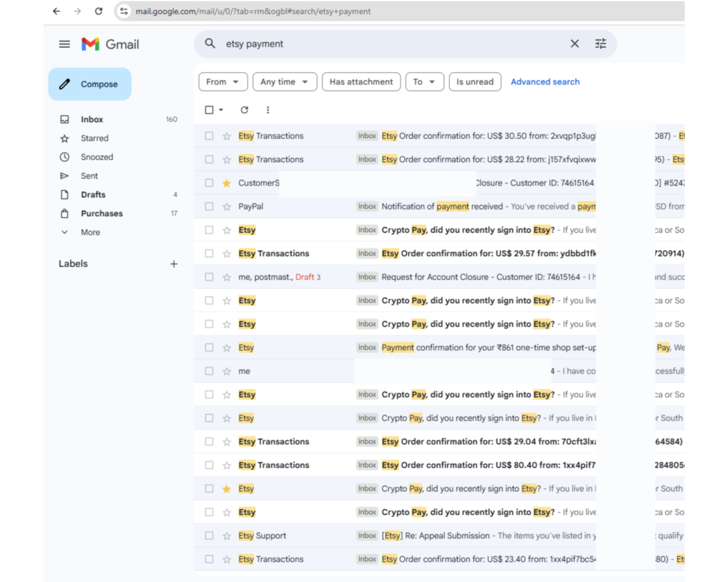The image size is (728, 582).
Task: Open Etsy Support Appeal Submission email
Action: click(x=439, y=535)
